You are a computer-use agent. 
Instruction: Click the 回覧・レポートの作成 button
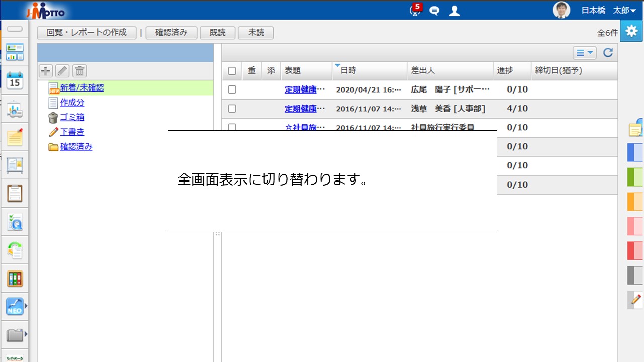coord(87,33)
